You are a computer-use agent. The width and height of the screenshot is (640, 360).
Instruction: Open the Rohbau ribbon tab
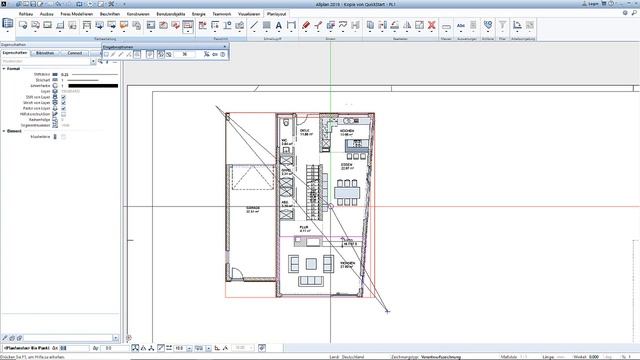click(26, 14)
